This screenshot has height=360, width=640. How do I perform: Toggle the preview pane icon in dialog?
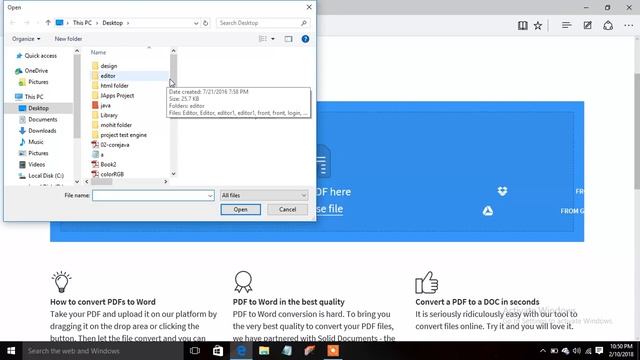(x=288, y=39)
